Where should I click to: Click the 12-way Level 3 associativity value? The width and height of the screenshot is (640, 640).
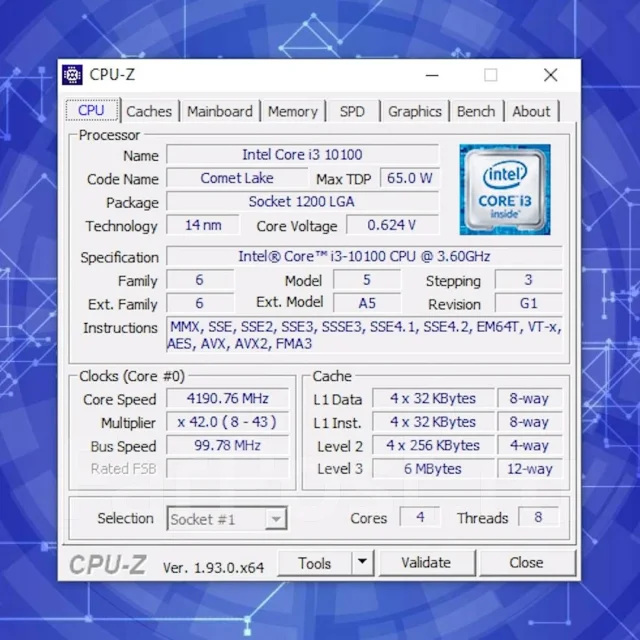click(x=530, y=469)
